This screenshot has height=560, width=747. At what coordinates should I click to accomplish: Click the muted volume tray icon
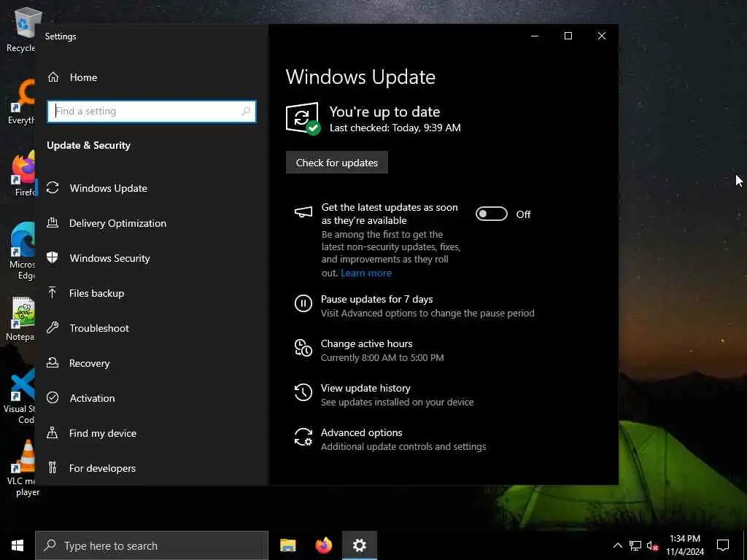pyautogui.click(x=653, y=545)
